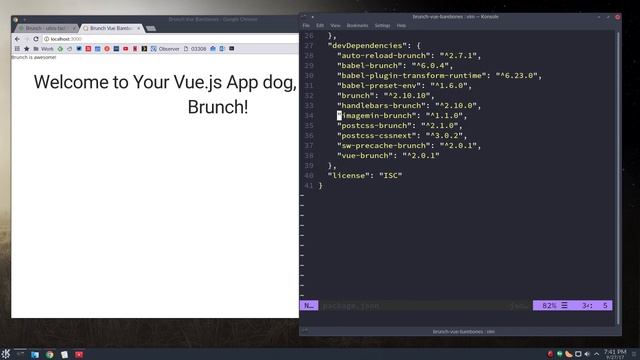Click the site info icon in address bar

point(47,39)
